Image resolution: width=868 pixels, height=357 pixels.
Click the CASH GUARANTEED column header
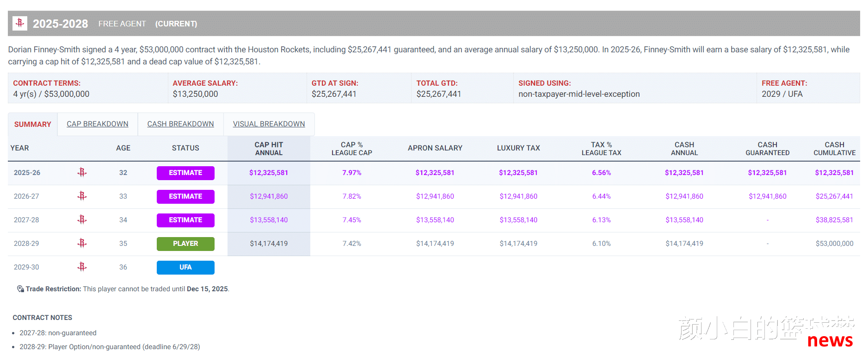(x=768, y=149)
